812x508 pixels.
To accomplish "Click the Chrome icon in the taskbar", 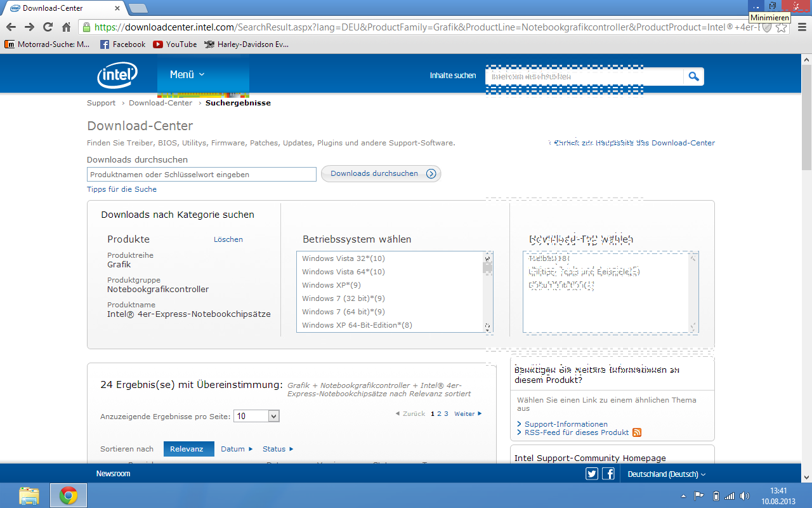I will pos(69,495).
